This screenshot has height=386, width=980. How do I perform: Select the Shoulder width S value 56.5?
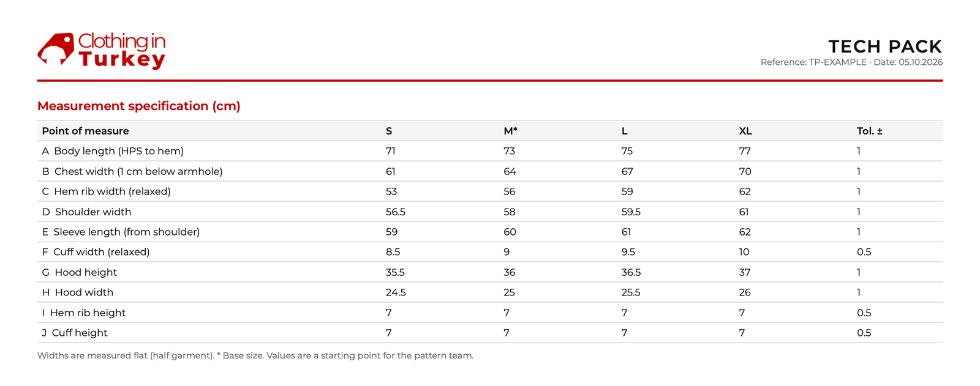(396, 212)
